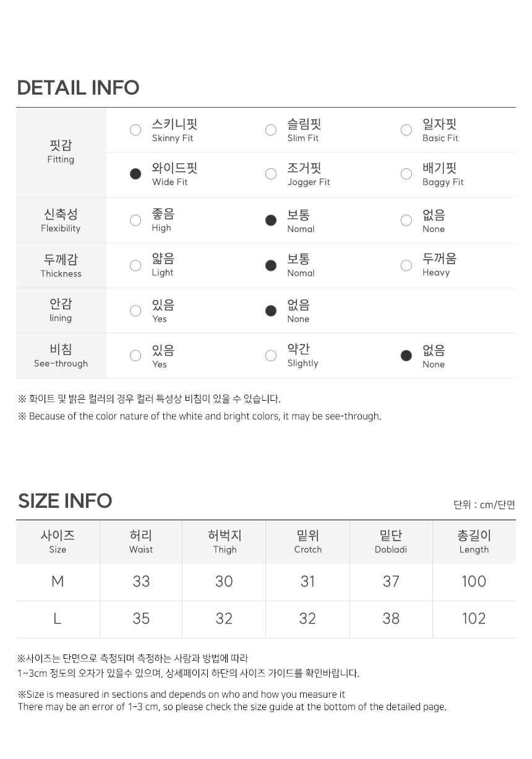Click the Waist column header
Screen dimensions: 532x759
[141, 542]
